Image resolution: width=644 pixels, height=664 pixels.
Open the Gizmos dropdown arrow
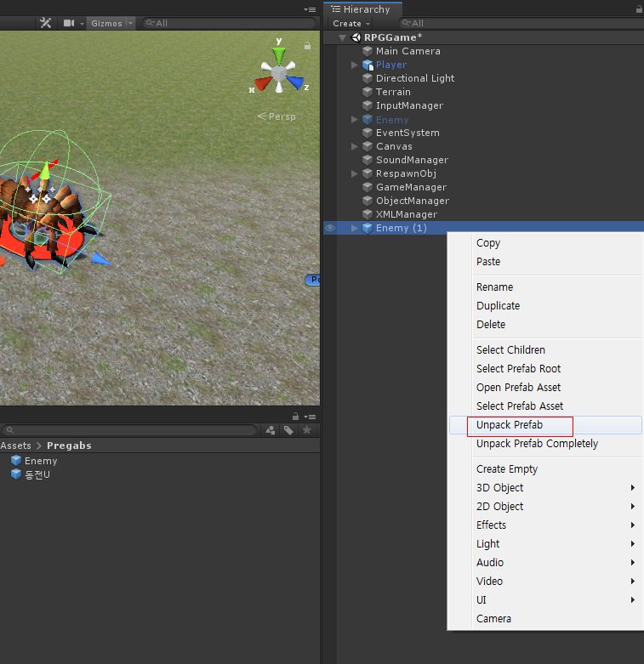[130, 23]
